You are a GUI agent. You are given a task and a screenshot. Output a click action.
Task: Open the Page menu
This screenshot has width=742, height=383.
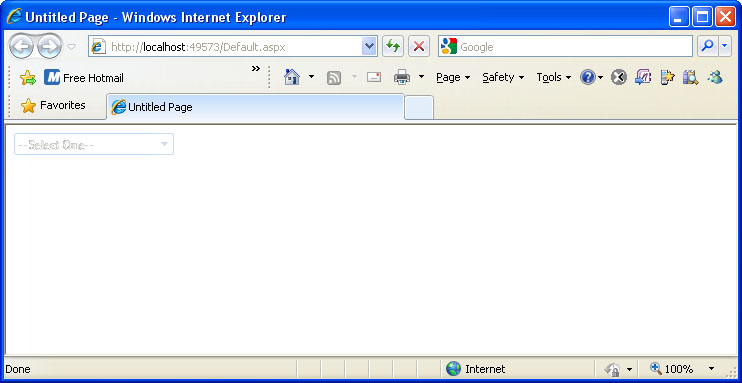(x=453, y=77)
